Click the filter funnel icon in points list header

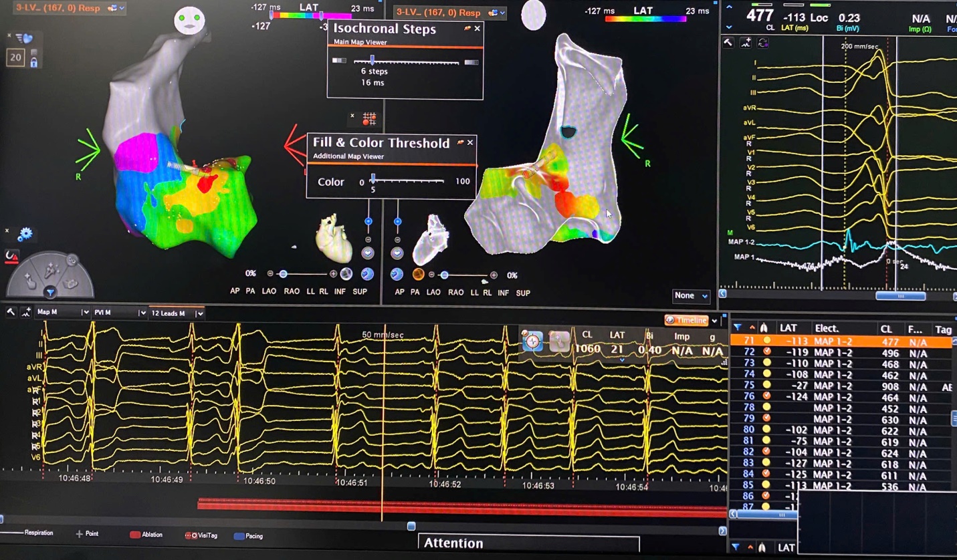pos(737,328)
